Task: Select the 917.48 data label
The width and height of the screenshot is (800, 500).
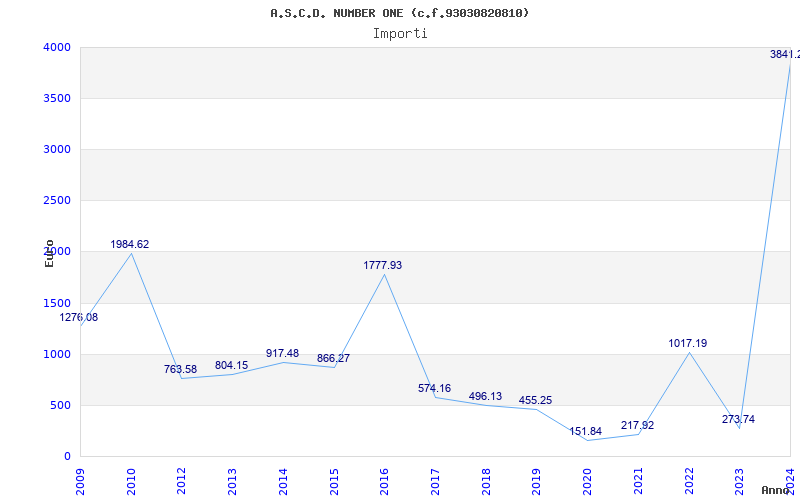Action: point(282,354)
